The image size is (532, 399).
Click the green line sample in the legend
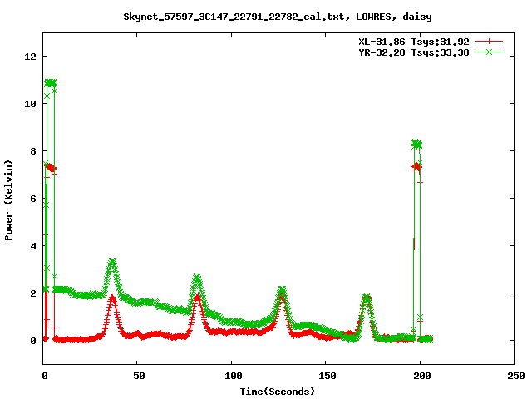coord(490,52)
